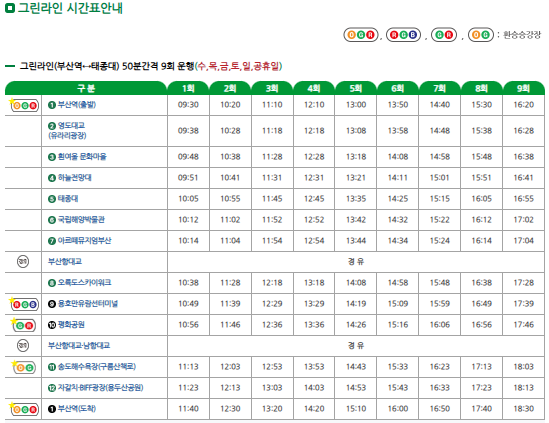Open the 아르떼뮤지엄부산 station name

84,241
